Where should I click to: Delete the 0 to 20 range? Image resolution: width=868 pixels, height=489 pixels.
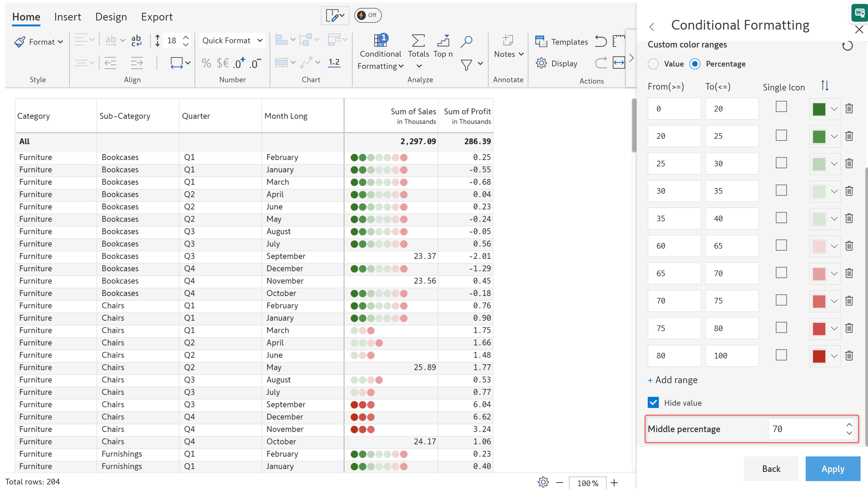[x=849, y=109]
